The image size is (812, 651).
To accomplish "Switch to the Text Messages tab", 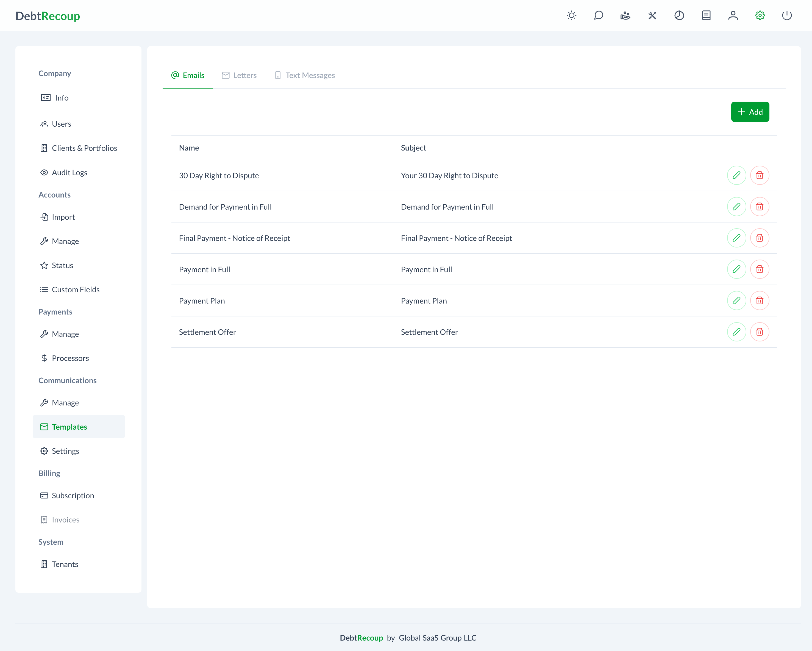I will 305,75.
